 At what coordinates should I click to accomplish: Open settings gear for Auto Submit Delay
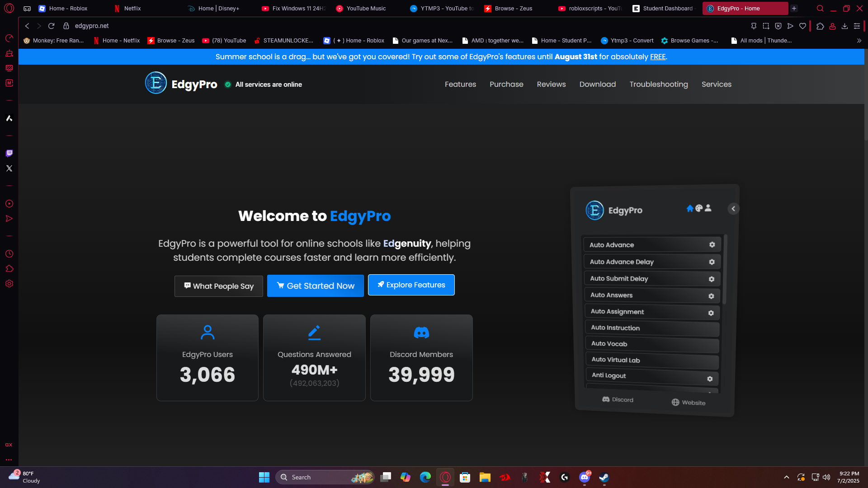(712, 279)
